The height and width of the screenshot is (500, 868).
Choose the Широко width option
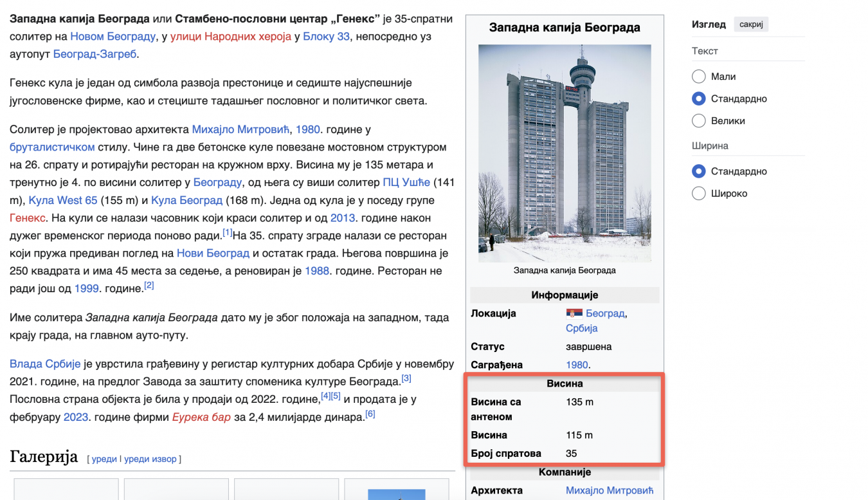[699, 193]
